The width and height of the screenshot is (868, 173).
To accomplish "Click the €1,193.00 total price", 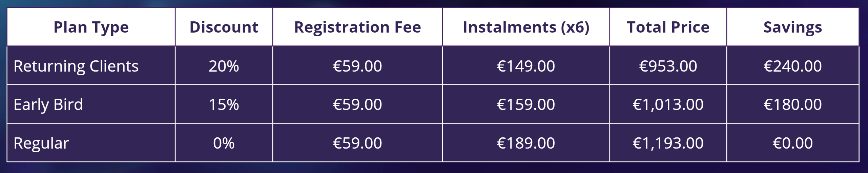I will click(668, 143).
